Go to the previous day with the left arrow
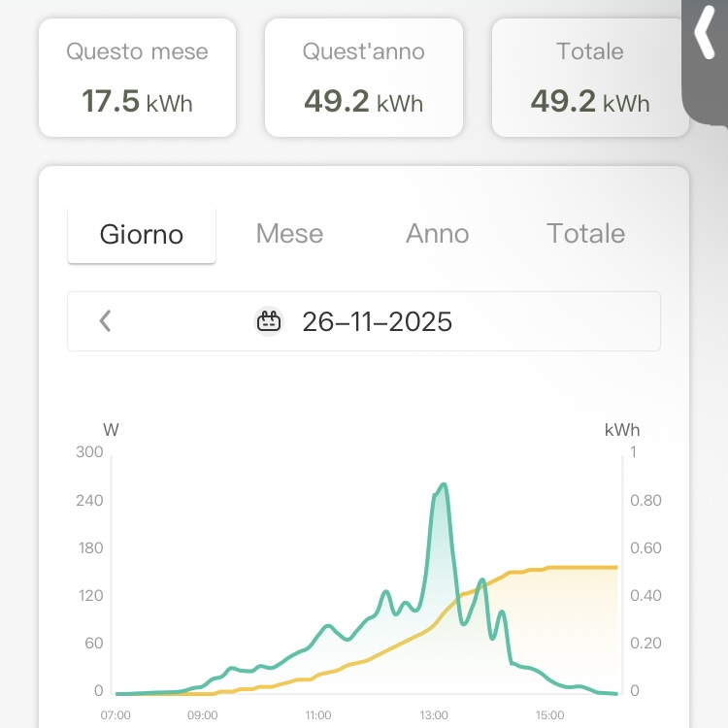 106,321
